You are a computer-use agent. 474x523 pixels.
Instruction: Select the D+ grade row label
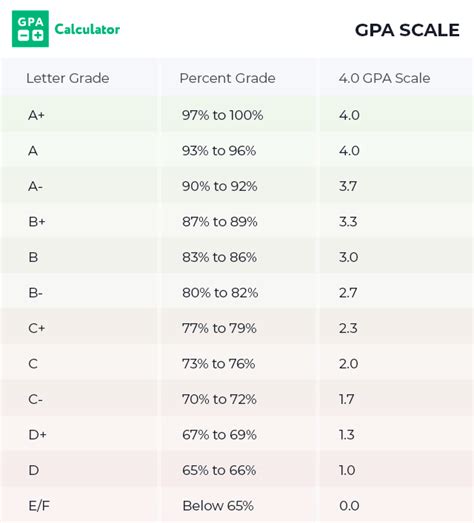coord(37,435)
